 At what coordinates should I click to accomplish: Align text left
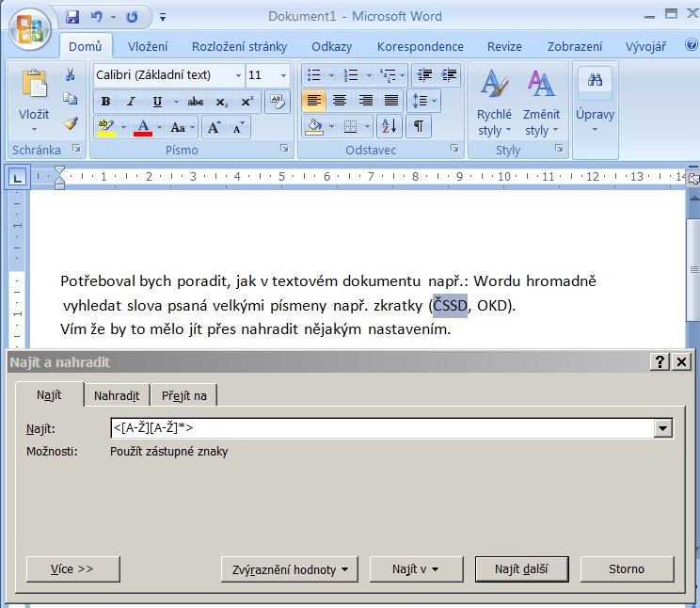coord(314,101)
